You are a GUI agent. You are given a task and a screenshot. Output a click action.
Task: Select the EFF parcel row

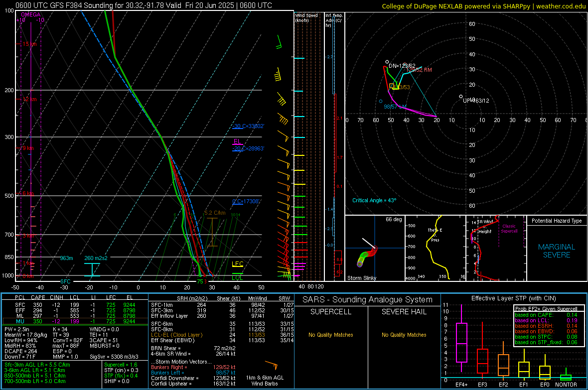click(x=75, y=310)
